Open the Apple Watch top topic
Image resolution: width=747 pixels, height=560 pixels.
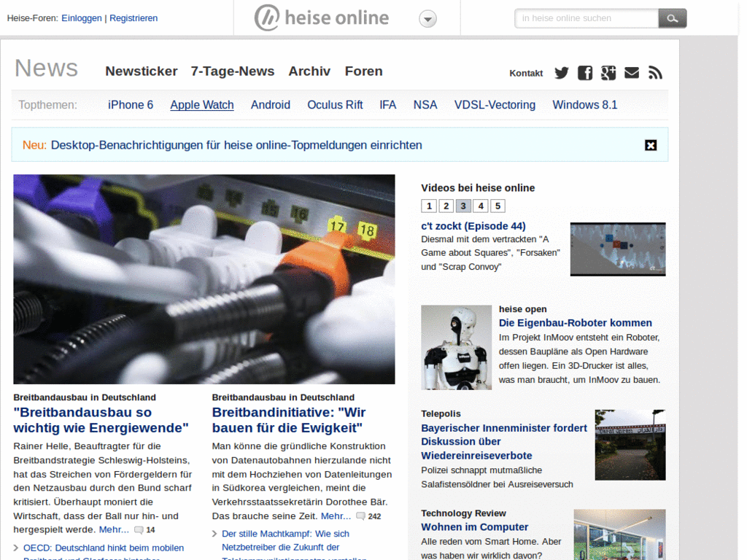(x=202, y=104)
